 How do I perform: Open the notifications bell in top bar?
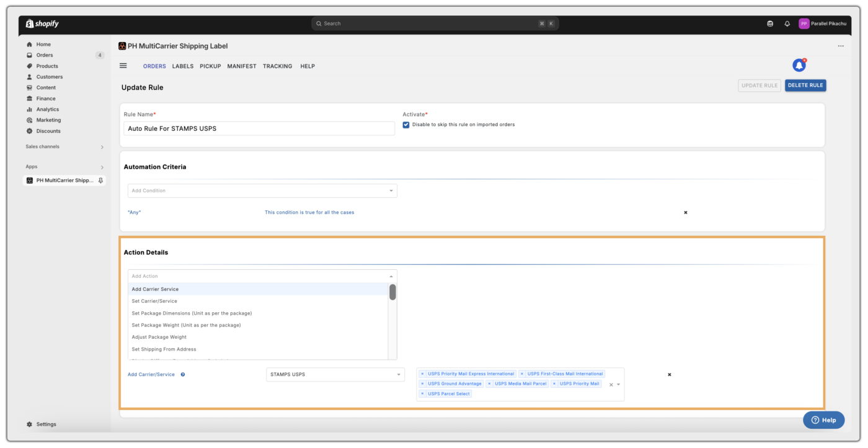pyautogui.click(x=787, y=24)
